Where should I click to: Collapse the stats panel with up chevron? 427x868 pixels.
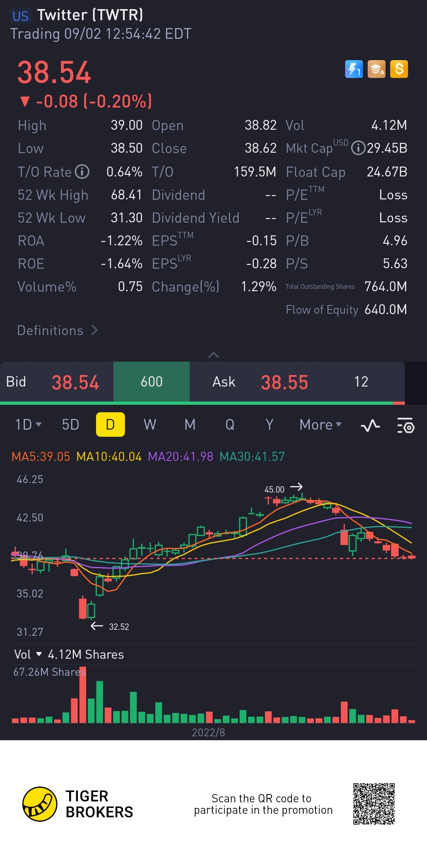213,355
